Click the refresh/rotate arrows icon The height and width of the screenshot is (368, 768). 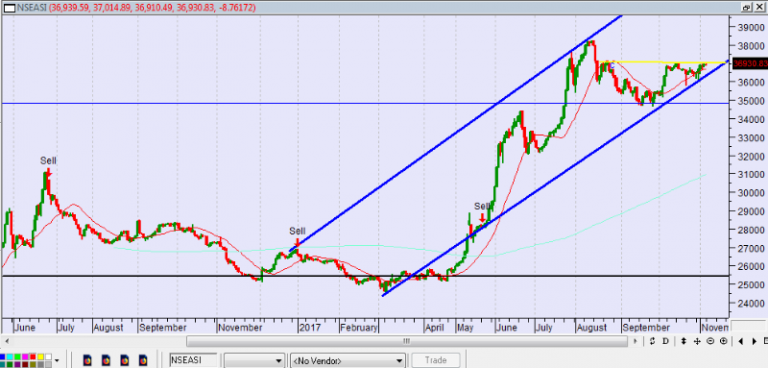pos(653,341)
